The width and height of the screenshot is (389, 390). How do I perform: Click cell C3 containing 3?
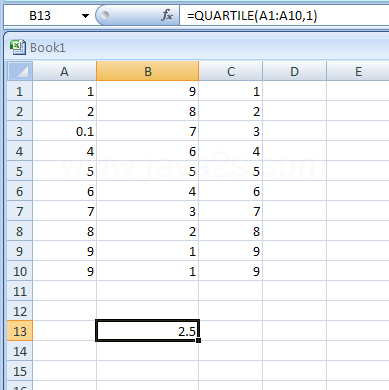(x=231, y=131)
